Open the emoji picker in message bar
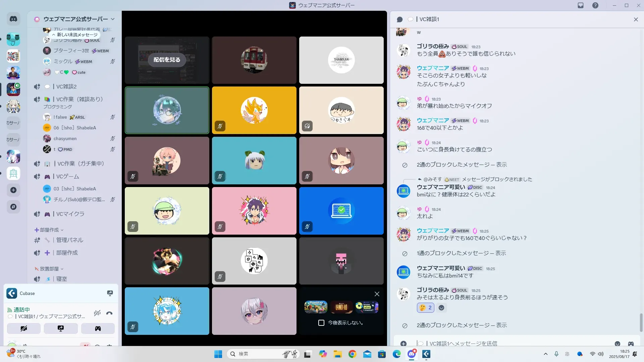 [617, 344]
